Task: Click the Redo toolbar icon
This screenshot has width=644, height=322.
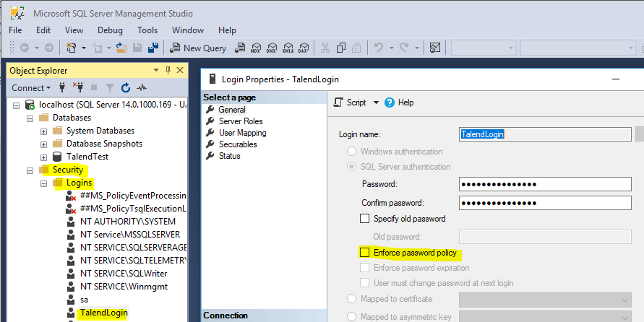Action: click(404, 48)
